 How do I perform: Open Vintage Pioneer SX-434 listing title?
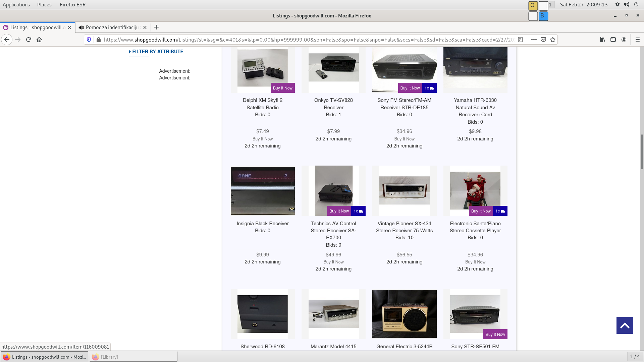[x=404, y=227]
